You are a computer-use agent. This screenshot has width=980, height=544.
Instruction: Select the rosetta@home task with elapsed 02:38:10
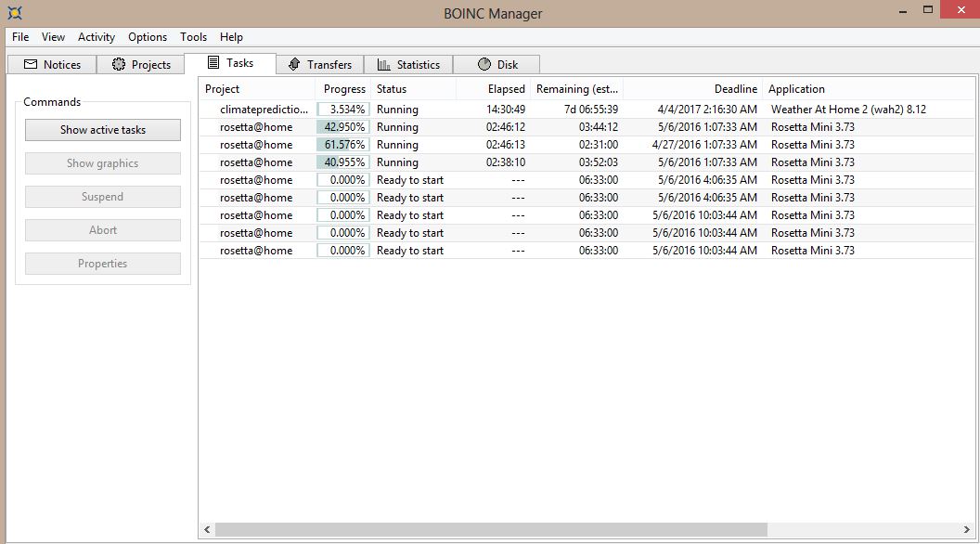click(x=587, y=162)
